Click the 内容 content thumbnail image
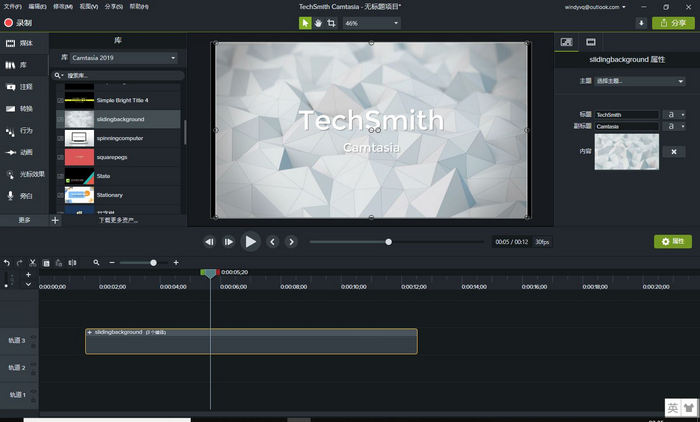The image size is (700, 422). (x=626, y=152)
